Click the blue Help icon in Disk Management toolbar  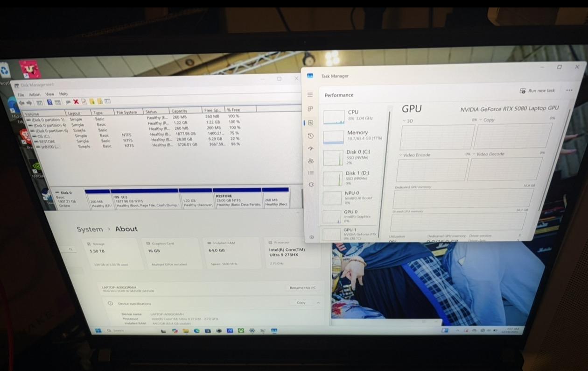point(49,102)
